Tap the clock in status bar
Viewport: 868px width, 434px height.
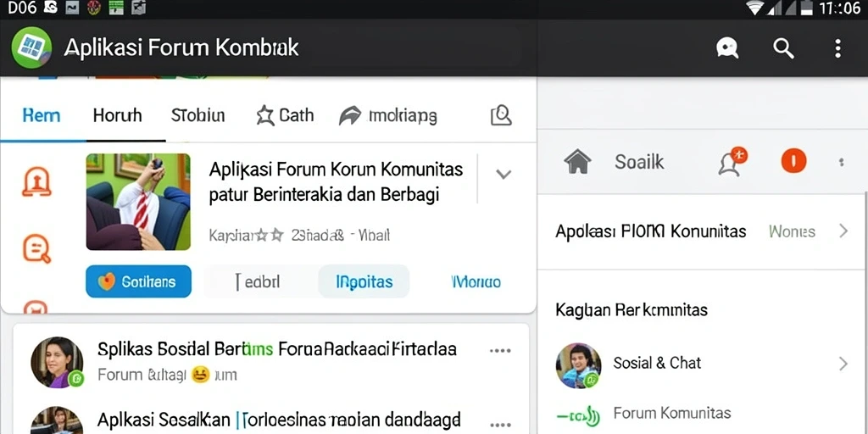(840, 8)
